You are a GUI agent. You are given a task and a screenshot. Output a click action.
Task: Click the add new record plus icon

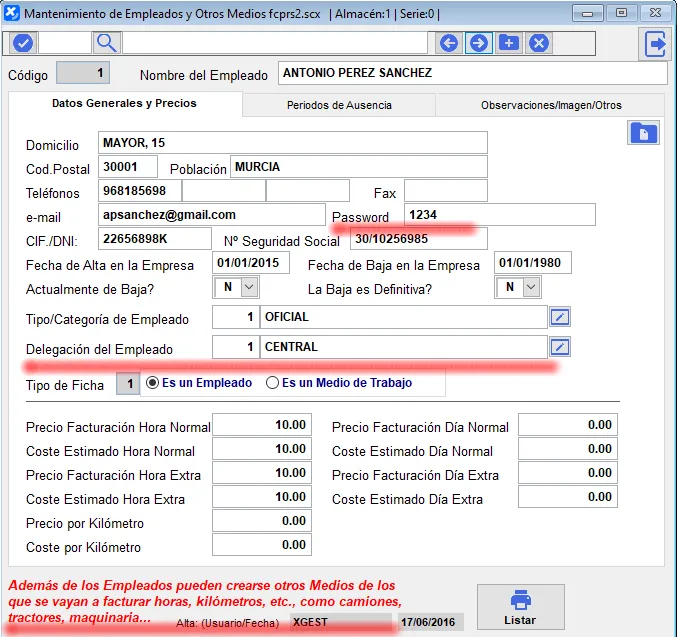coord(509,43)
